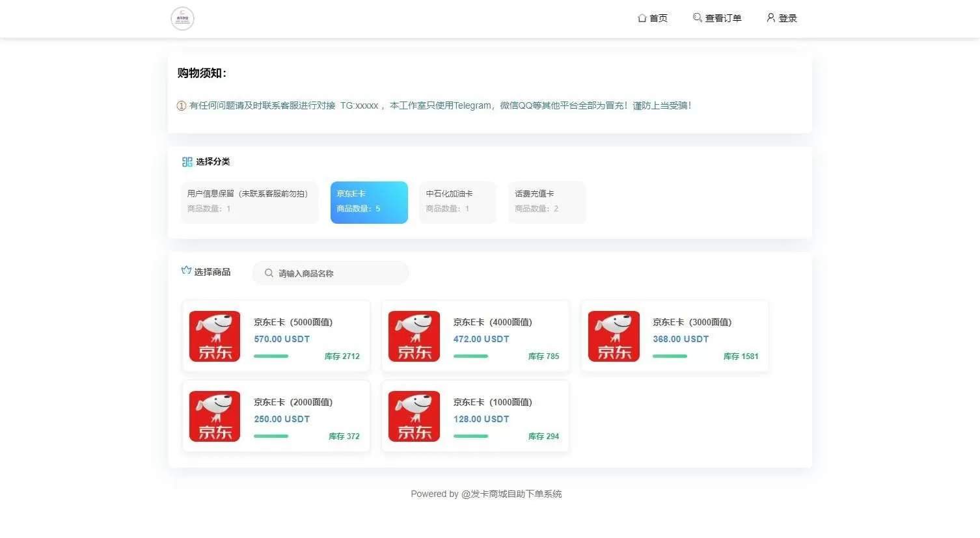Click the stock text 库存 1581
This screenshot has height=538, width=980.
click(741, 356)
